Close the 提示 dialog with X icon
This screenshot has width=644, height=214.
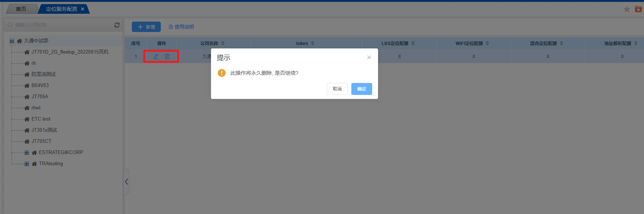tap(369, 57)
